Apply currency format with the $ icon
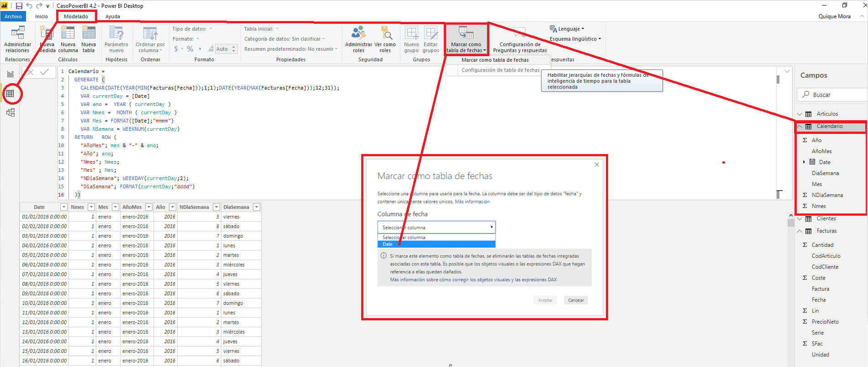The height and width of the screenshot is (367, 868). [176, 49]
